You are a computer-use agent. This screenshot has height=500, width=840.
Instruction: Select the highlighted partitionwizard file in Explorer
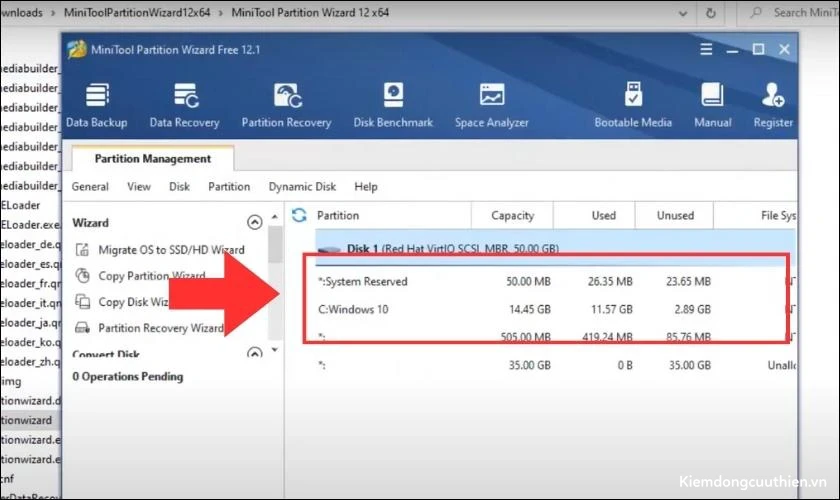31,420
